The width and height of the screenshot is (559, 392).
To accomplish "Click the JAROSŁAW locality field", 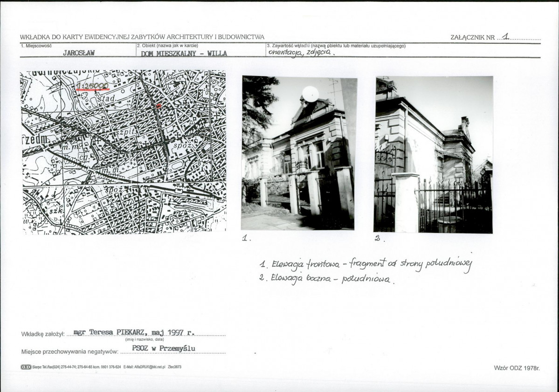I will [x=79, y=53].
